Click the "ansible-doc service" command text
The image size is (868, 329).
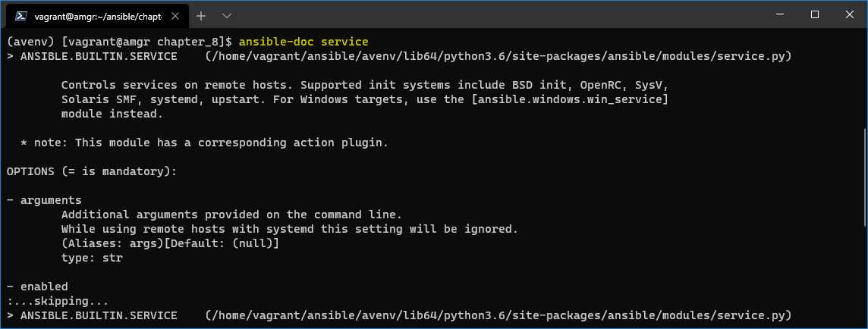[303, 42]
